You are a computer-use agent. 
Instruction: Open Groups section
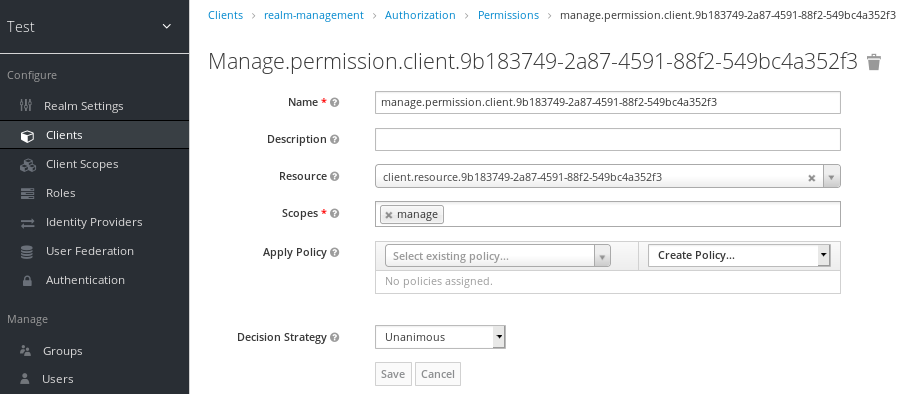coord(62,351)
